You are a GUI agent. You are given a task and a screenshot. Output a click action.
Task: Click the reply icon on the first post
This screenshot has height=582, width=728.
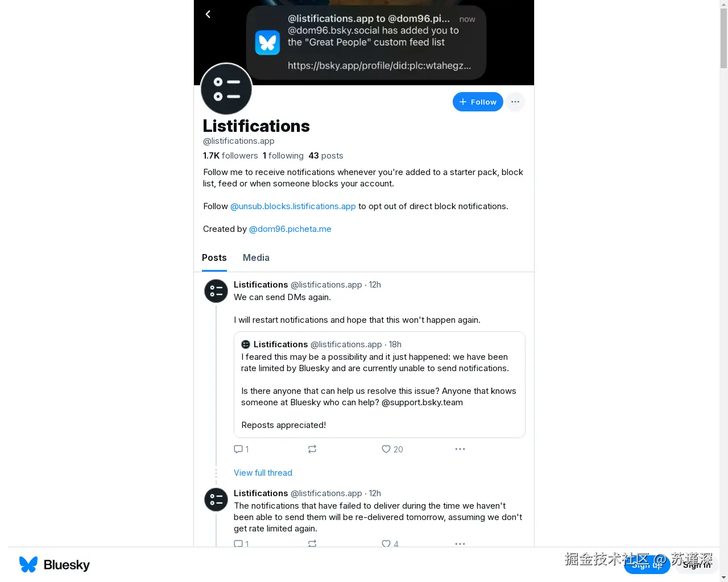[238, 449]
